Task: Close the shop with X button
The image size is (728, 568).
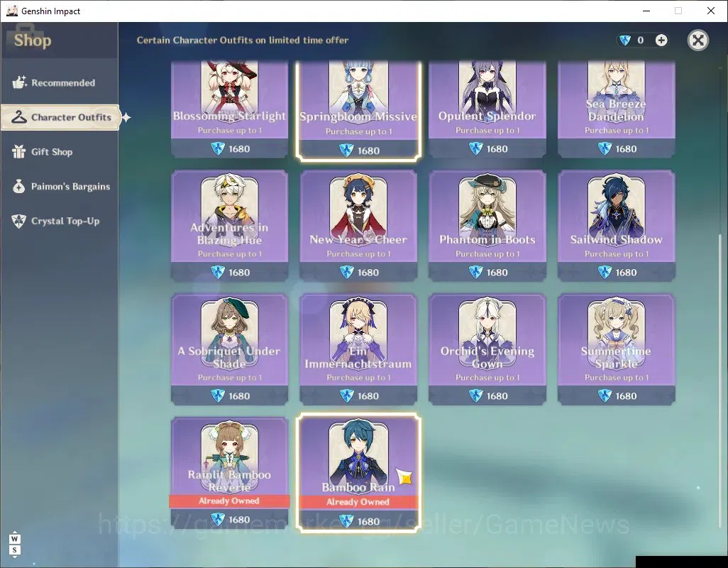Action: [x=697, y=40]
